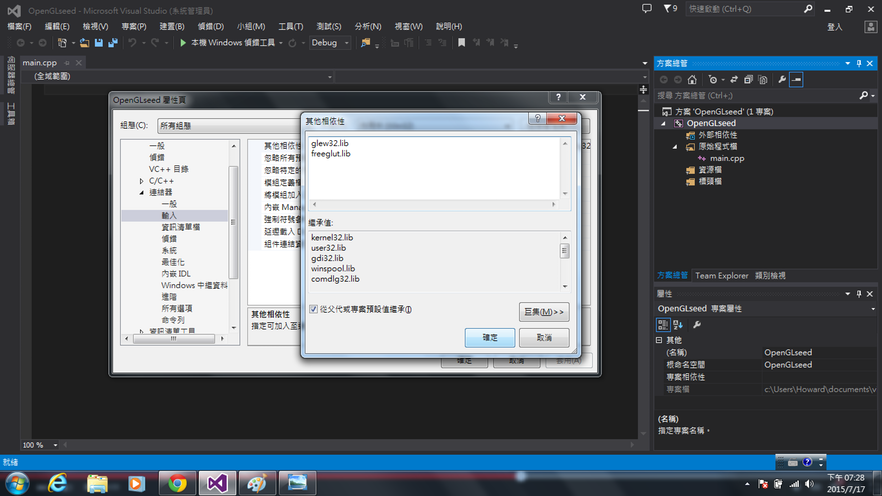This screenshot has height=496, width=882.
Task: Click the 巨集(M)>> button
Action: click(544, 312)
